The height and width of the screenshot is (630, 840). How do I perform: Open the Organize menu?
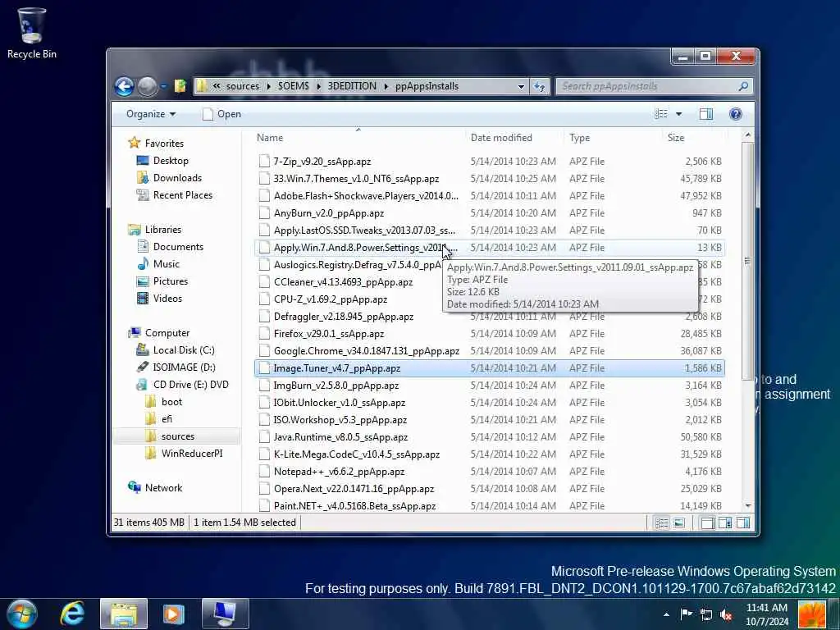pyautogui.click(x=151, y=114)
